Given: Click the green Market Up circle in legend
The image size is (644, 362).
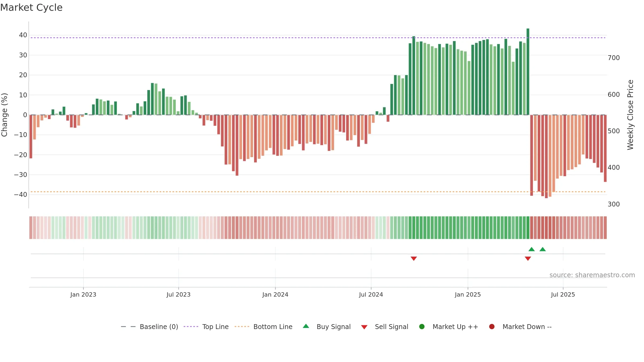Looking at the screenshot, I should (x=422, y=327).
